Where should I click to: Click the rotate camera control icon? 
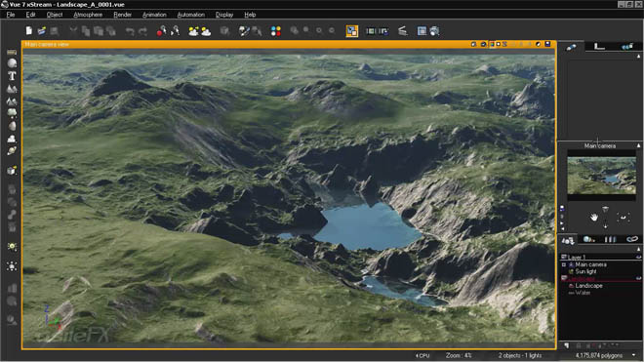click(624, 217)
